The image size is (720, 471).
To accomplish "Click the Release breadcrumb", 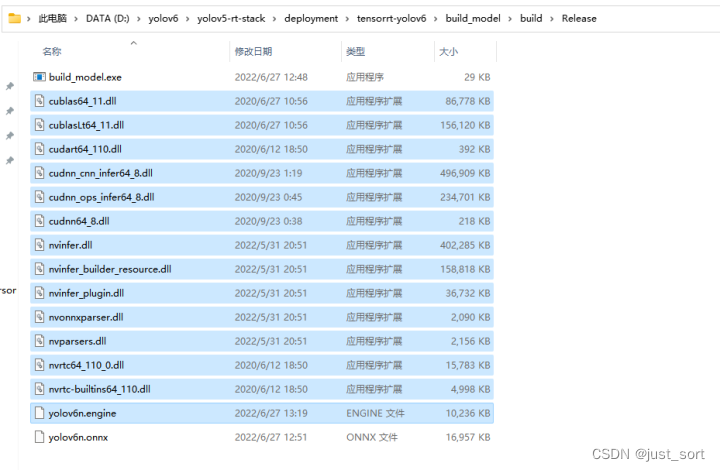I will click(579, 18).
